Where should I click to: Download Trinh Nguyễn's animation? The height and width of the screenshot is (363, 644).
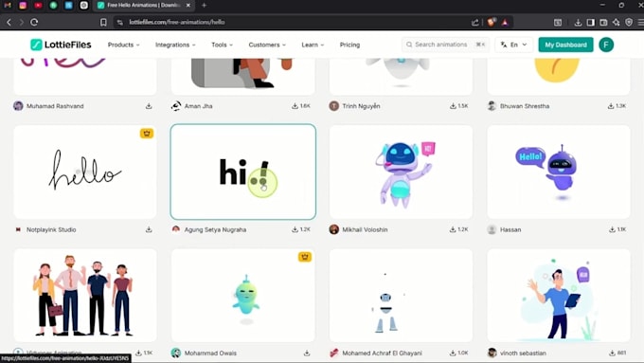(x=458, y=106)
